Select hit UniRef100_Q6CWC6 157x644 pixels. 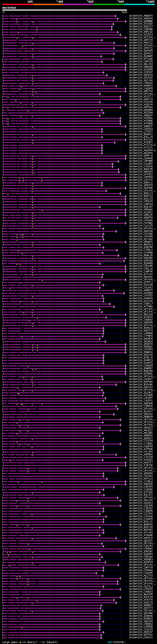pyautogui.click(x=141, y=342)
